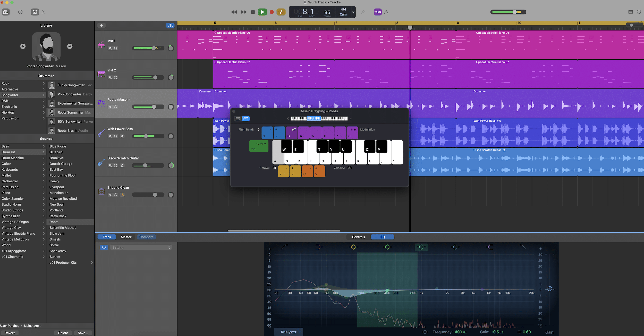The image size is (644, 336).
Task: Go to previous drummer with left arrow
Action: tap(23, 47)
